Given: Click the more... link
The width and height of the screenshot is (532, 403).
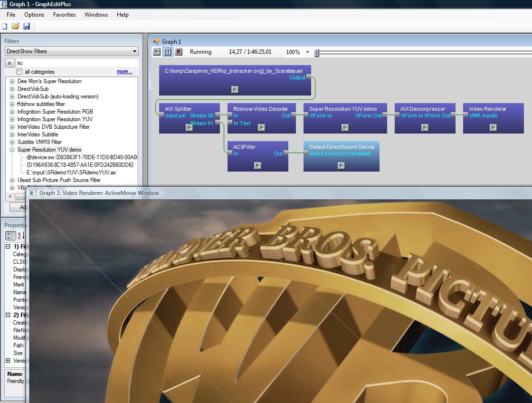Looking at the screenshot, I should coord(124,72).
